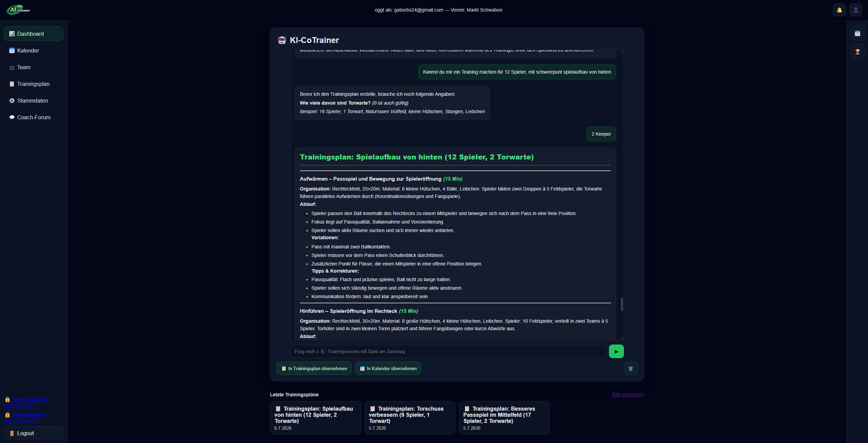Viewport: 868px width, 443px height.
Task: Click the KI-CoTrainer robot icon
Action: pyautogui.click(x=282, y=40)
